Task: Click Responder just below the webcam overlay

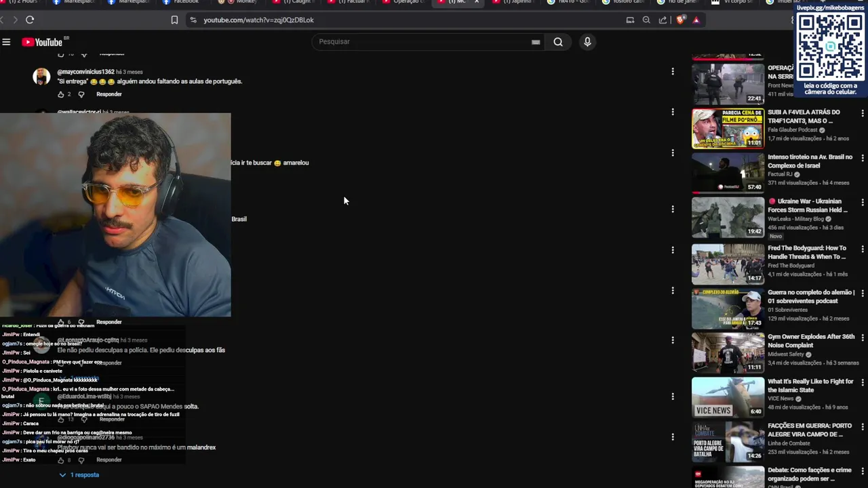Action: (109, 322)
